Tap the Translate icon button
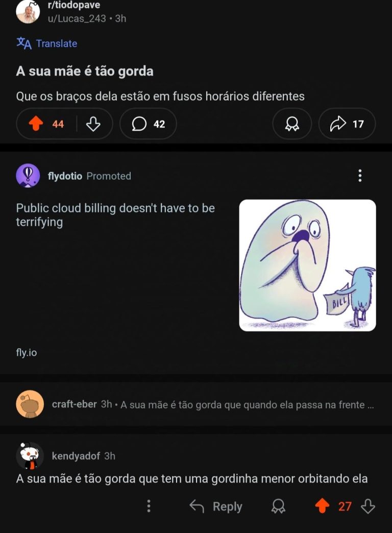392x533 pixels. 24,43
